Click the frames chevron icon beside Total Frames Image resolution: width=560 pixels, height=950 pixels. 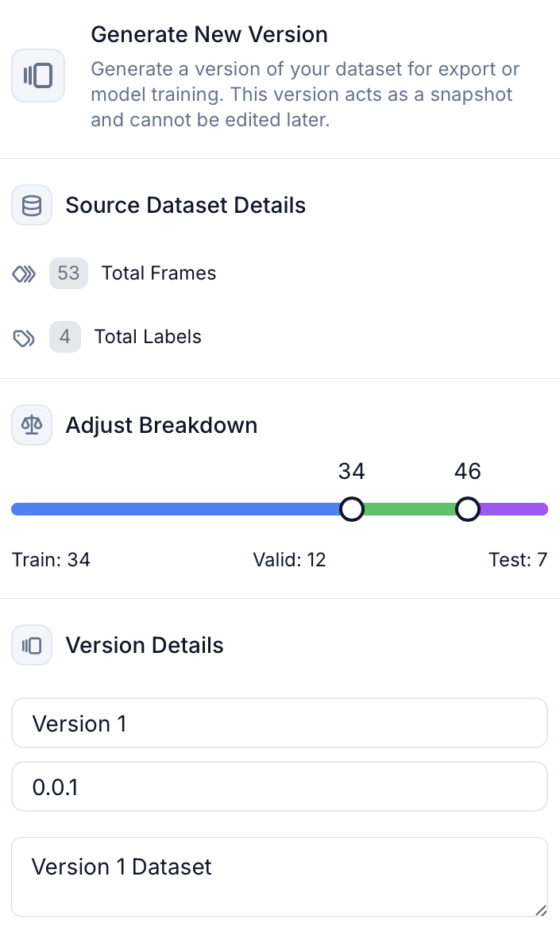pos(24,274)
